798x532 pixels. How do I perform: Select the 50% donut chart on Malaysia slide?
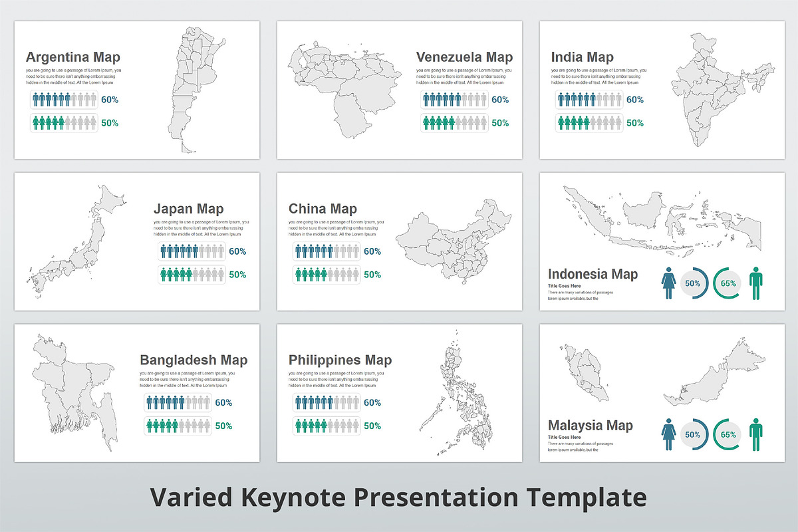click(693, 434)
